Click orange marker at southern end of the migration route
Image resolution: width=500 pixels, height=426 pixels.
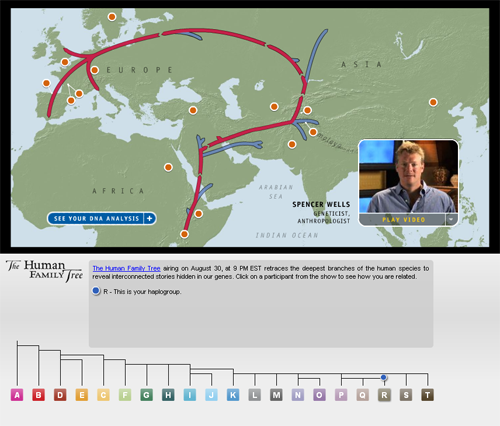click(184, 234)
